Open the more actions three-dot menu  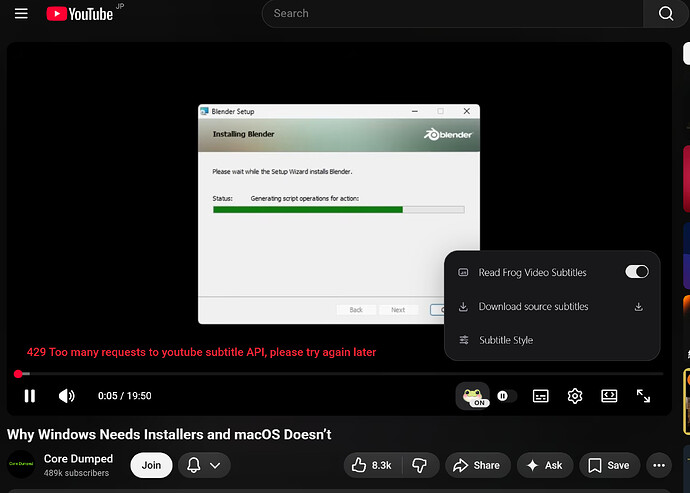[659, 465]
